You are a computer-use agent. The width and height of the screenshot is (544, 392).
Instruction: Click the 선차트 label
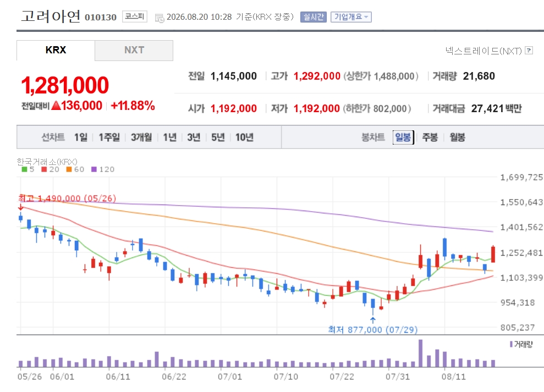53,137
